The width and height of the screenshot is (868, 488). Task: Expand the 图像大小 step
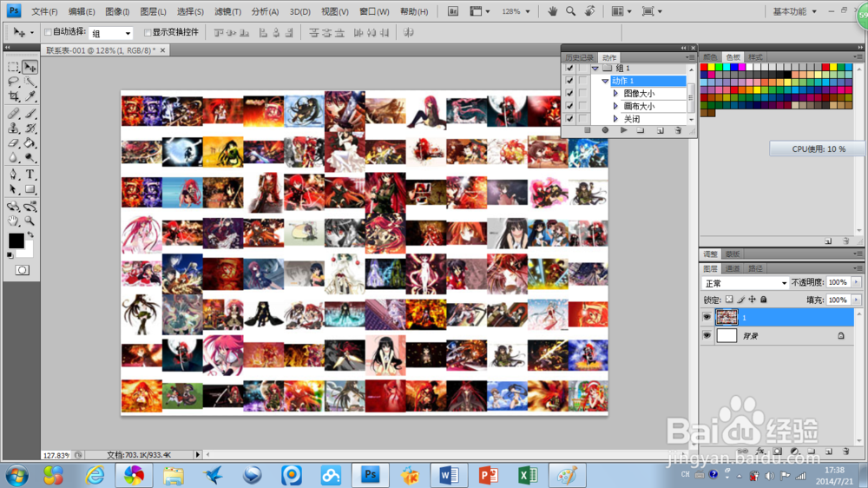pyautogui.click(x=615, y=94)
